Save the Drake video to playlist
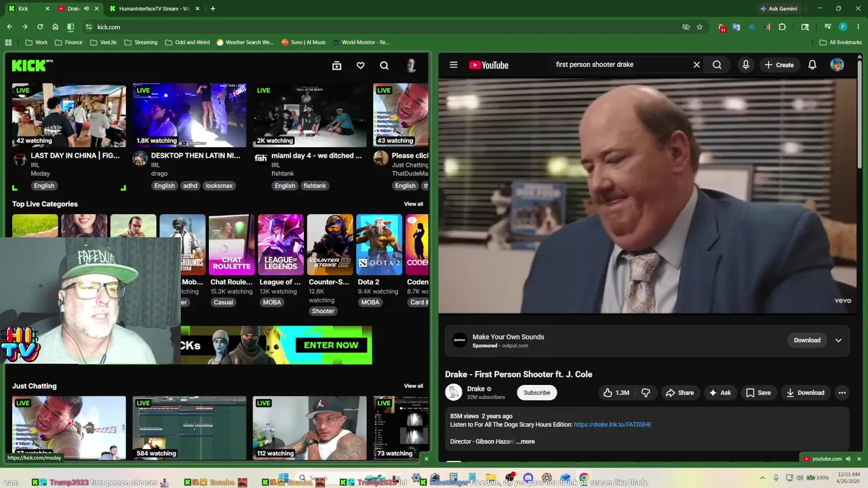Image resolution: width=868 pixels, height=488 pixels. [x=758, y=392]
